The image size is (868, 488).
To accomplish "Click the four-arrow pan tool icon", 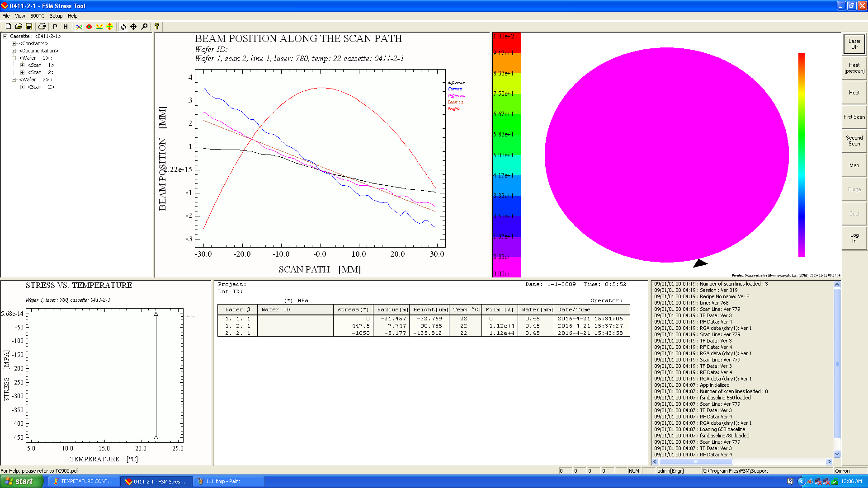I will point(133,27).
